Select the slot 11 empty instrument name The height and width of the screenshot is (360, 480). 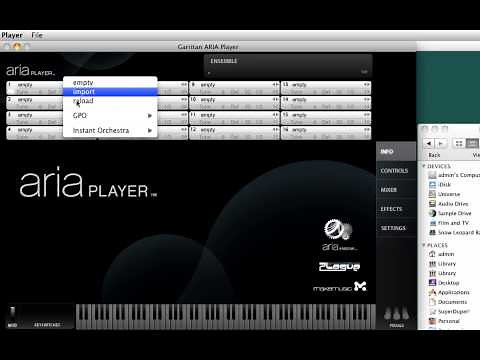(208, 115)
